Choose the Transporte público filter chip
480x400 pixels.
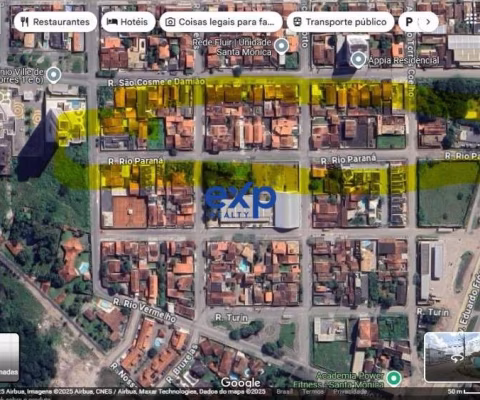(340, 22)
